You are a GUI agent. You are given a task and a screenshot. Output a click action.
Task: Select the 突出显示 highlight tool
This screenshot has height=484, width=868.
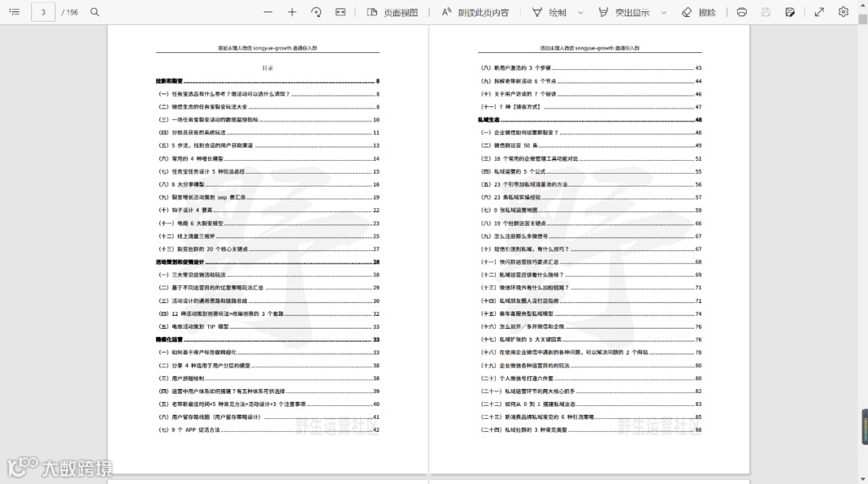click(624, 12)
